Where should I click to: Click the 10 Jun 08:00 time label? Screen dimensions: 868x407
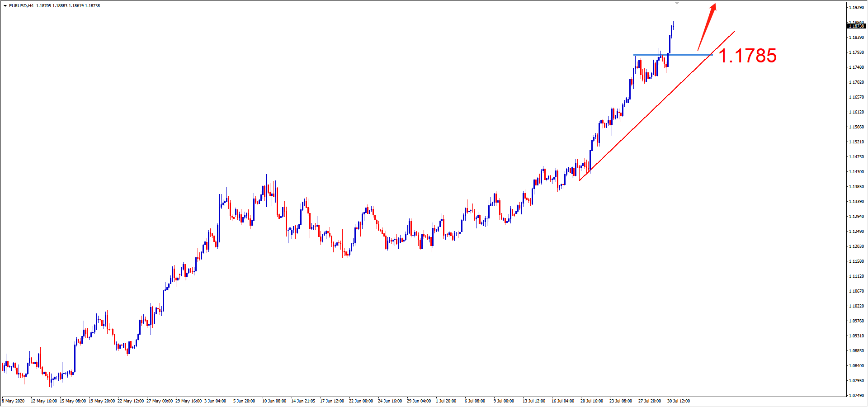[x=274, y=401]
